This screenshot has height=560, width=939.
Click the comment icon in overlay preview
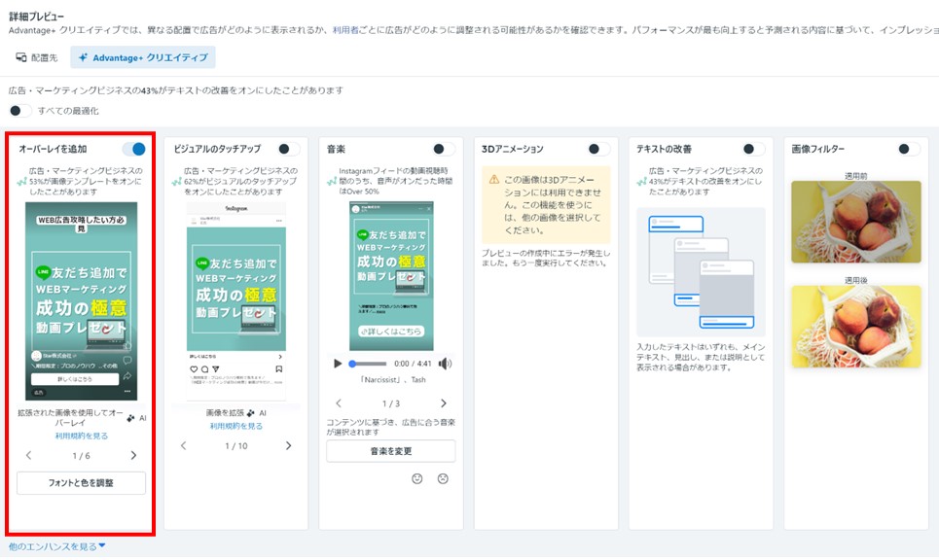[x=126, y=360]
